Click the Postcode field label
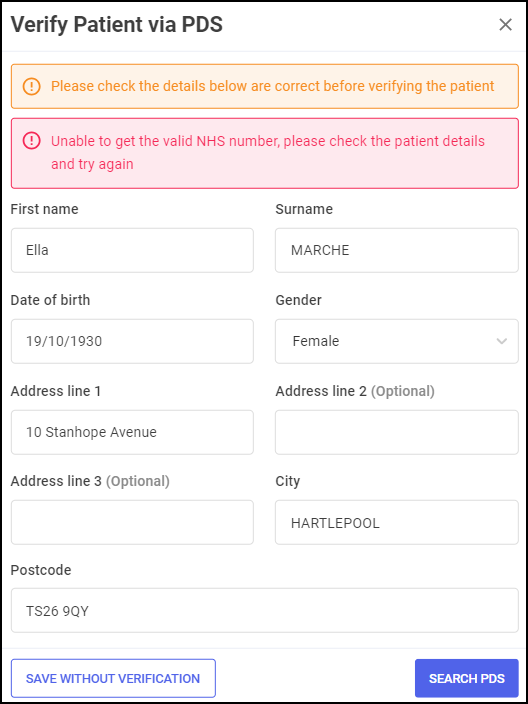 pyautogui.click(x=41, y=570)
